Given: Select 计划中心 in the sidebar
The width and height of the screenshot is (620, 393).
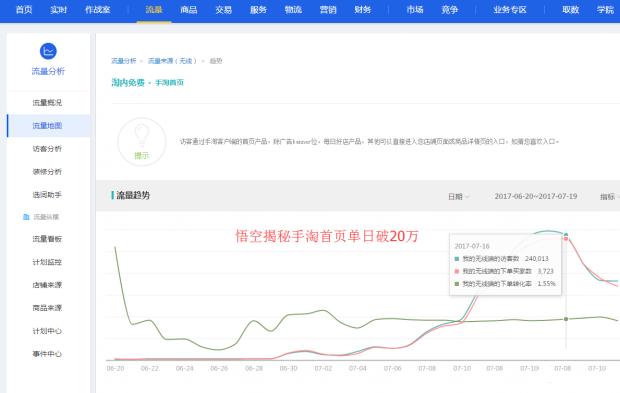Looking at the screenshot, I should point(47,331).
